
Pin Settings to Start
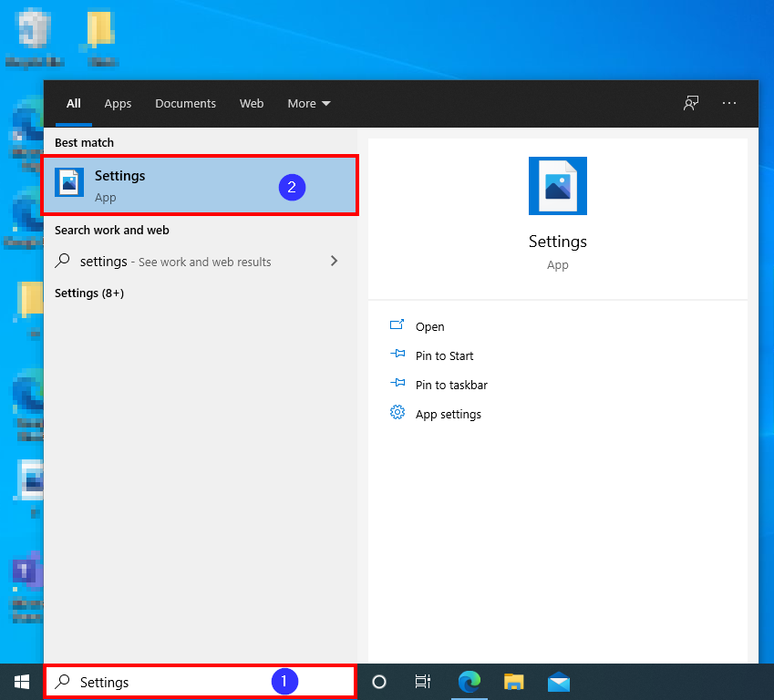point(444,355)
